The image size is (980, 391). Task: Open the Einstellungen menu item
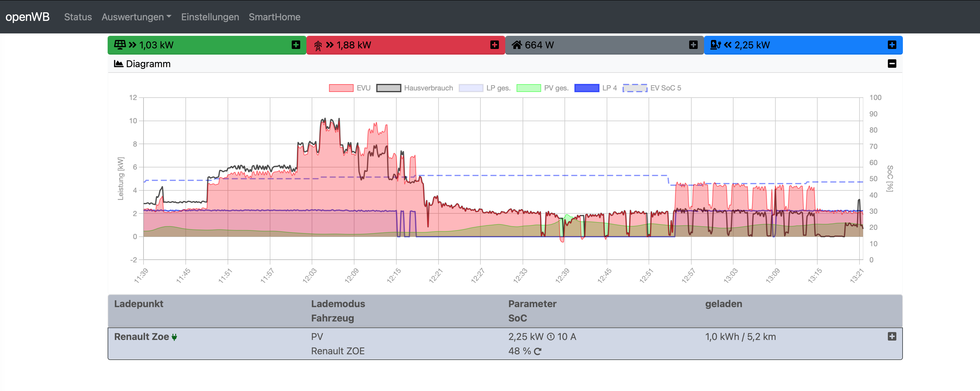point(210,17)
